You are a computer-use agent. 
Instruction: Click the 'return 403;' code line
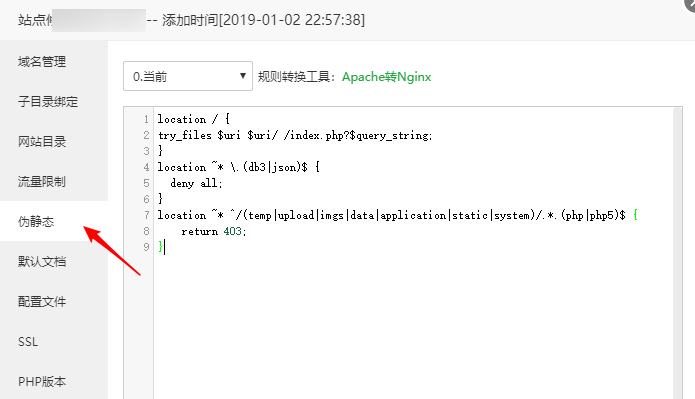click(x=214, y=231)
